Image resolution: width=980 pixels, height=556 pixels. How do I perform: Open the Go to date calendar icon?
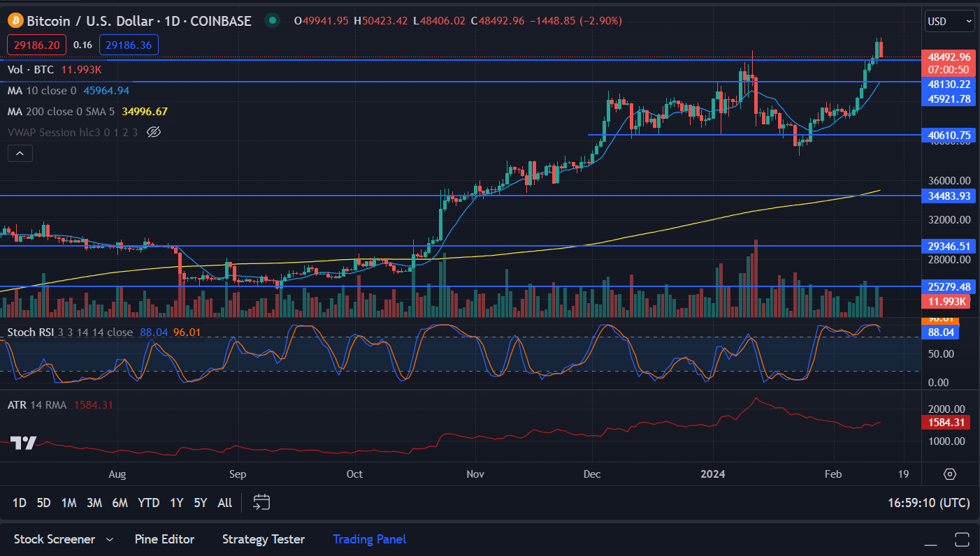[x=261, y=502]
